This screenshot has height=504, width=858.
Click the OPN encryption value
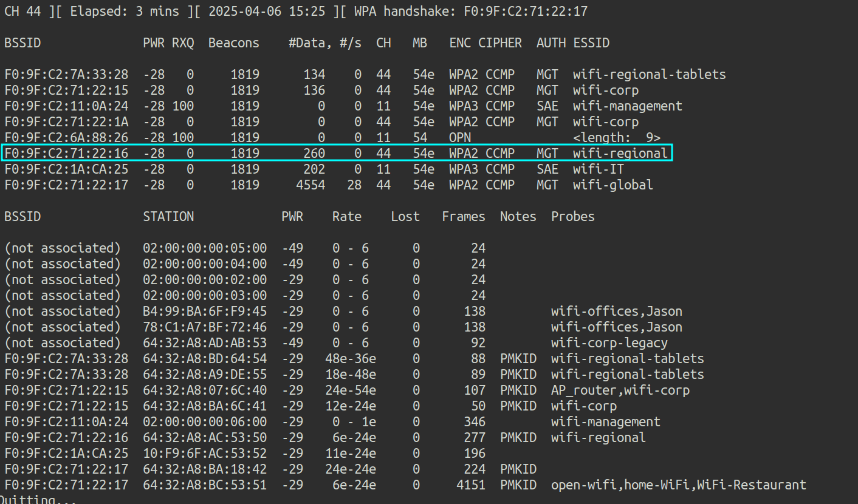click(460, 138)
